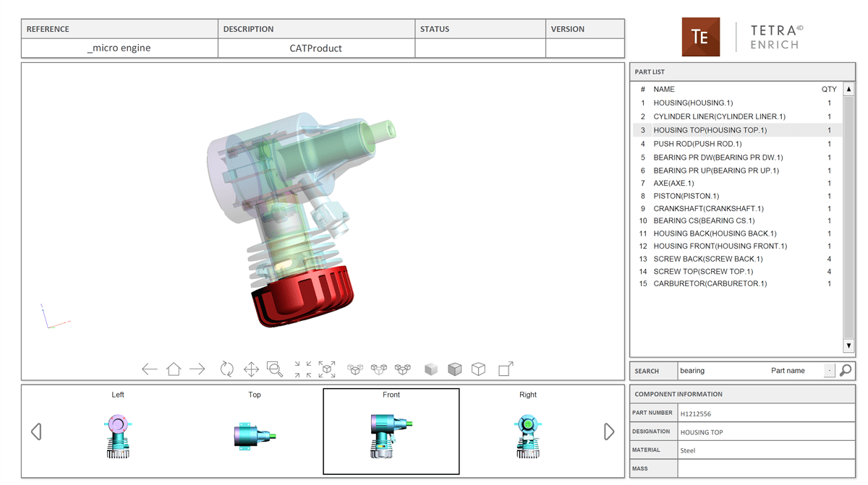Click the NAME column header

664,90
